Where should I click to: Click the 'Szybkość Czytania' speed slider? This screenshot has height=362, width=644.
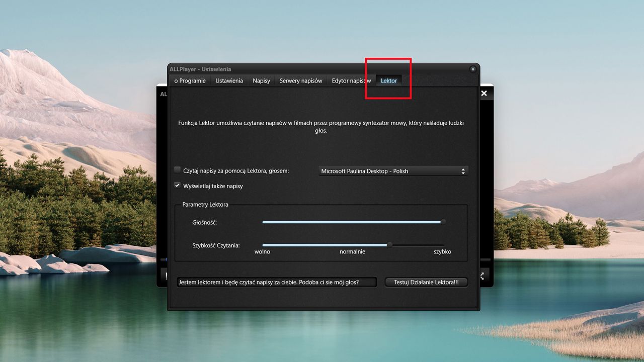pos(354,245)
